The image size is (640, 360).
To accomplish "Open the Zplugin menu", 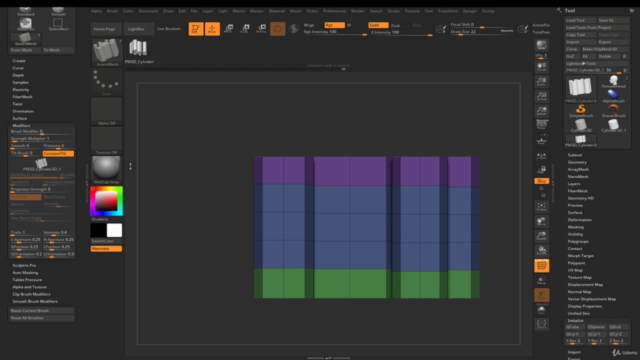I will pyautogui.click(x=470, y=11).
